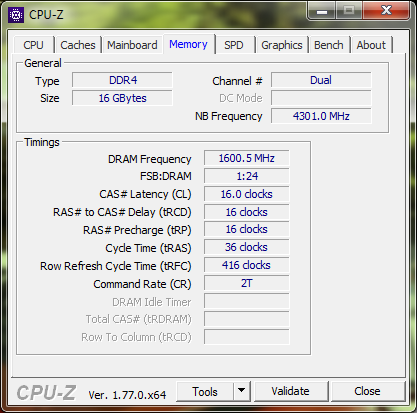Switch to the SPD tab
The image size is (417, 413).
pos(234,45)
